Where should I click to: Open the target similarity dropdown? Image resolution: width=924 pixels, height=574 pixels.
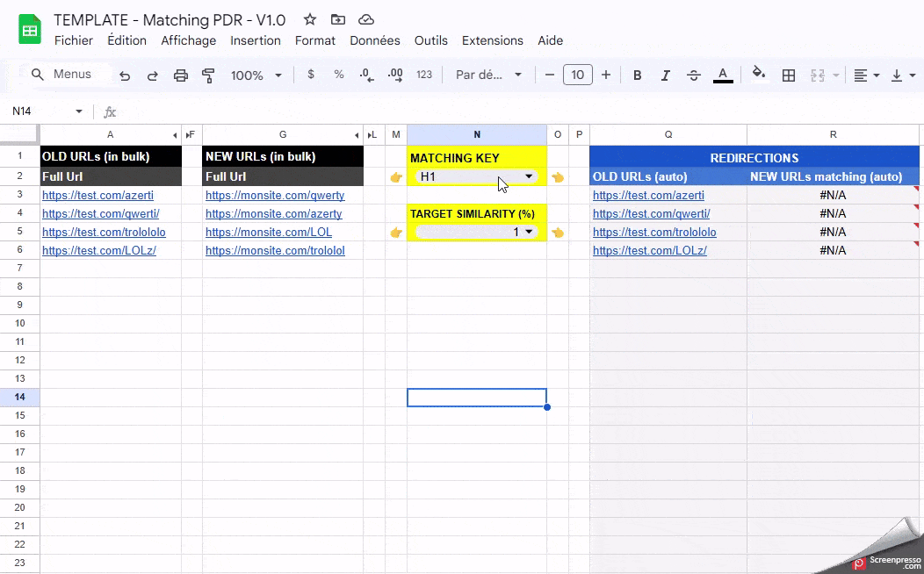529,233
